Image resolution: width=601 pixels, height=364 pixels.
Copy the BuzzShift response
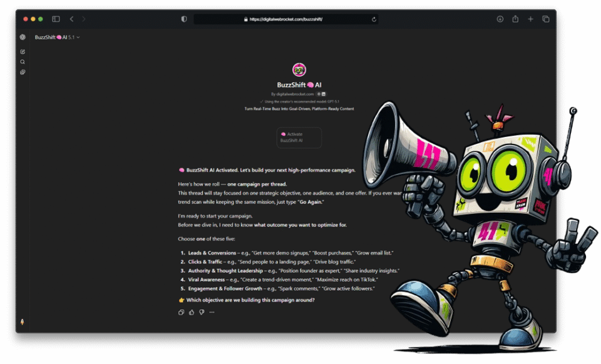pos(182,312)
